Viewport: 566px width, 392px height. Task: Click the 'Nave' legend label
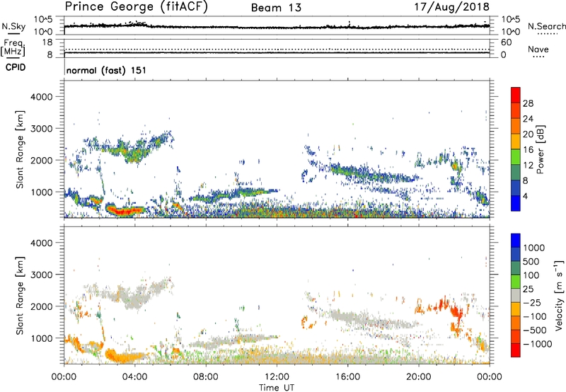point(538,49)
